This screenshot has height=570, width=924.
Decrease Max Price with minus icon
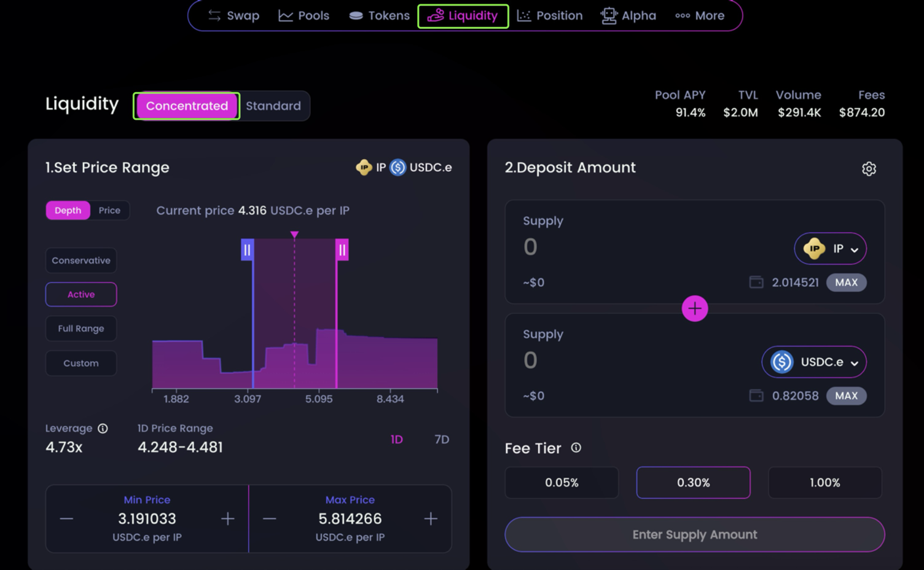pos(269,519)
